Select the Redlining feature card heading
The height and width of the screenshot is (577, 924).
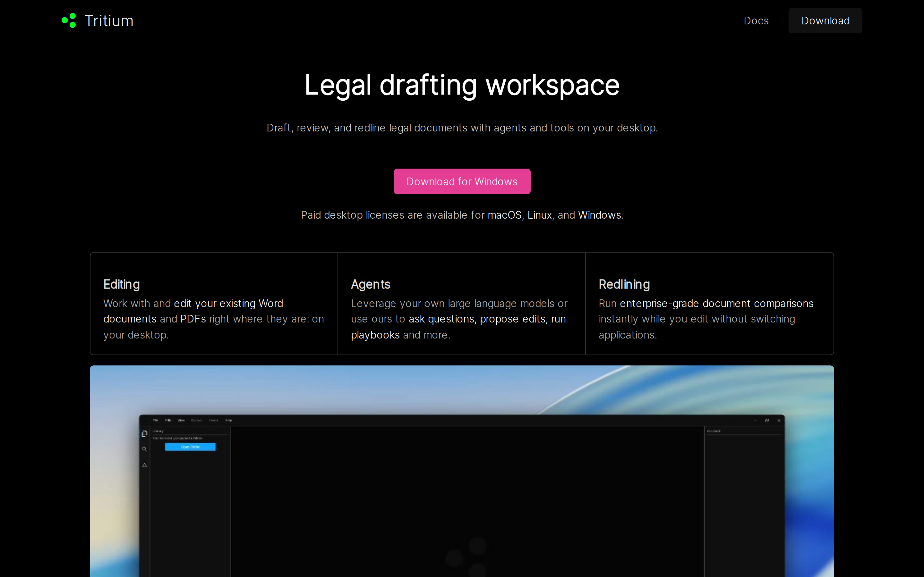point(624,284)
